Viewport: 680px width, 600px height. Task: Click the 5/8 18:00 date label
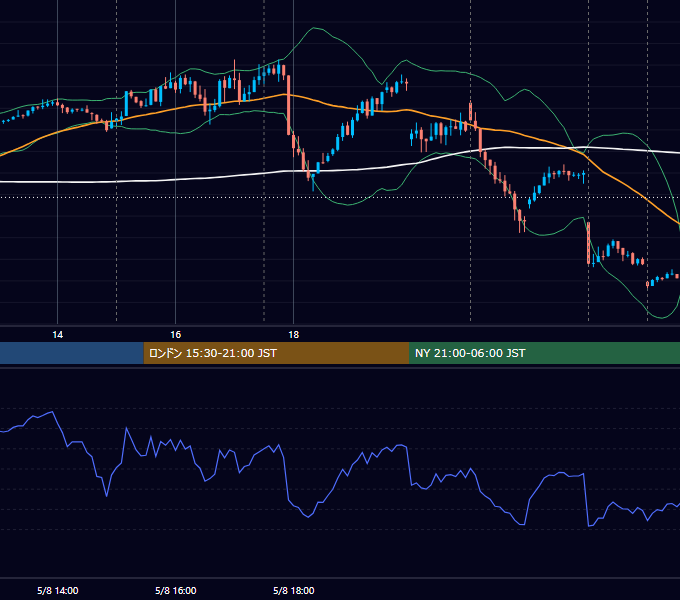click(294, 590)
